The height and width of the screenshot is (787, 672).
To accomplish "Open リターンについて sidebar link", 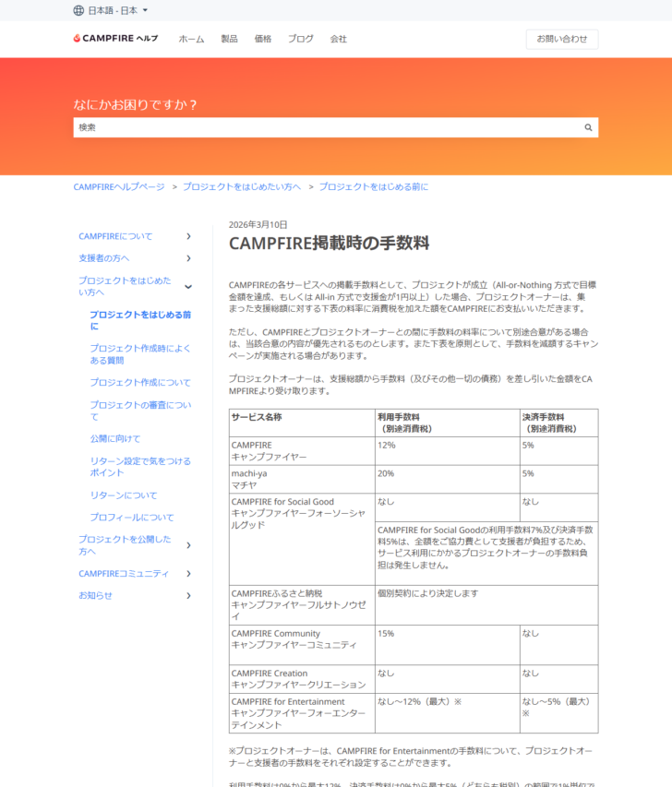I will pyautogui.click(x=124, y=495).
